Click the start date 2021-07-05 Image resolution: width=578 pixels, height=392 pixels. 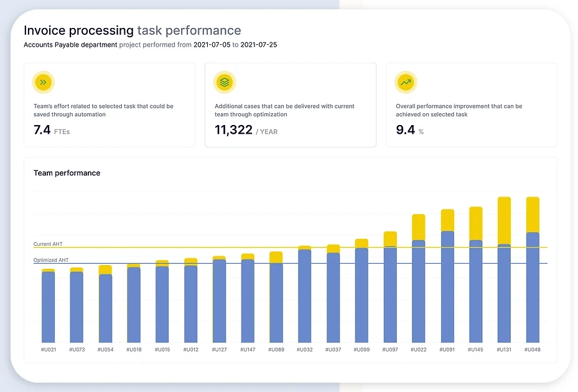pyautogui.click(x=212, y=45)
